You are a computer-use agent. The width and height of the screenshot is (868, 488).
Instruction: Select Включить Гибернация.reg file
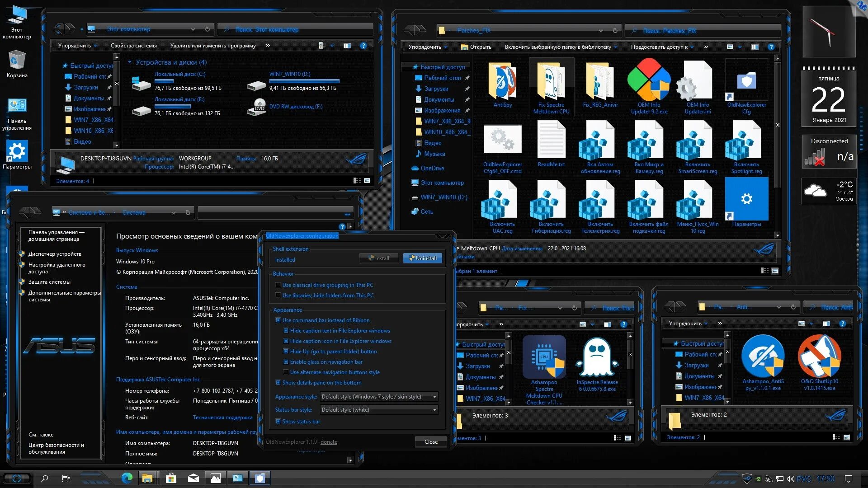pyautogui.click(x=551, y=206)
